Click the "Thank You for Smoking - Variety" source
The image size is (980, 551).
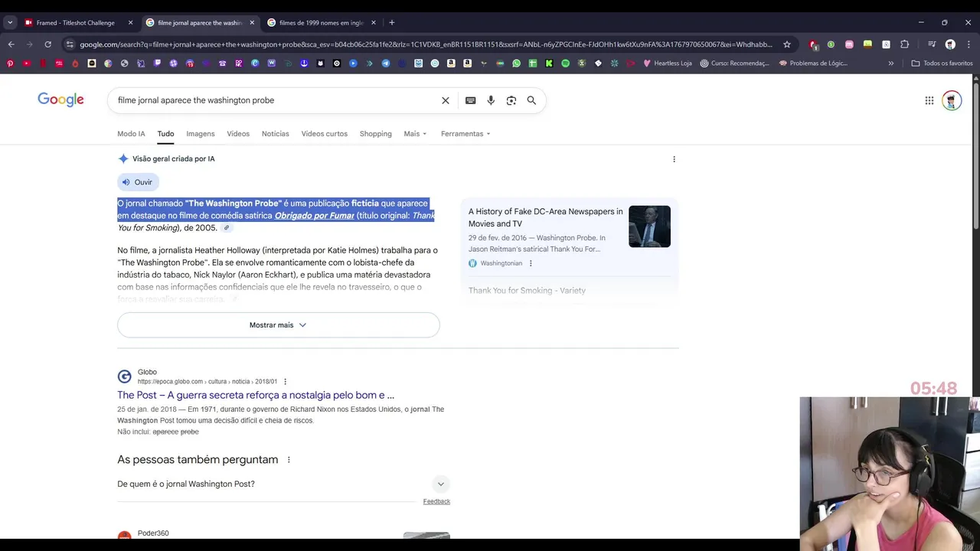point(527,291)
